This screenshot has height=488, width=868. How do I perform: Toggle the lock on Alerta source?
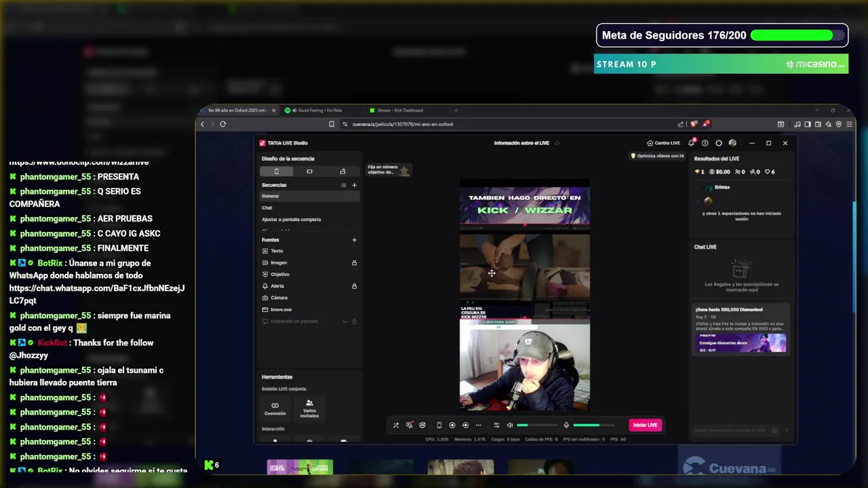[x=354, y=286]
